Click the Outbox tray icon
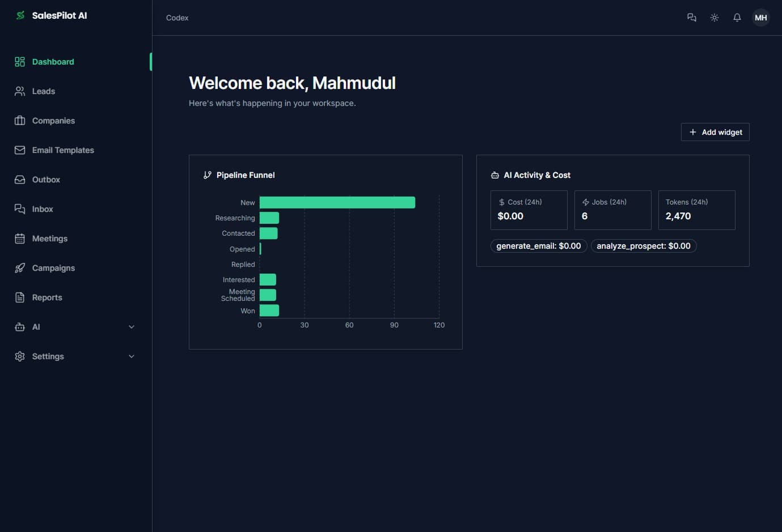The width and height of the screenshot is (782, 532). pyautogui.click(x=20, y=180)
